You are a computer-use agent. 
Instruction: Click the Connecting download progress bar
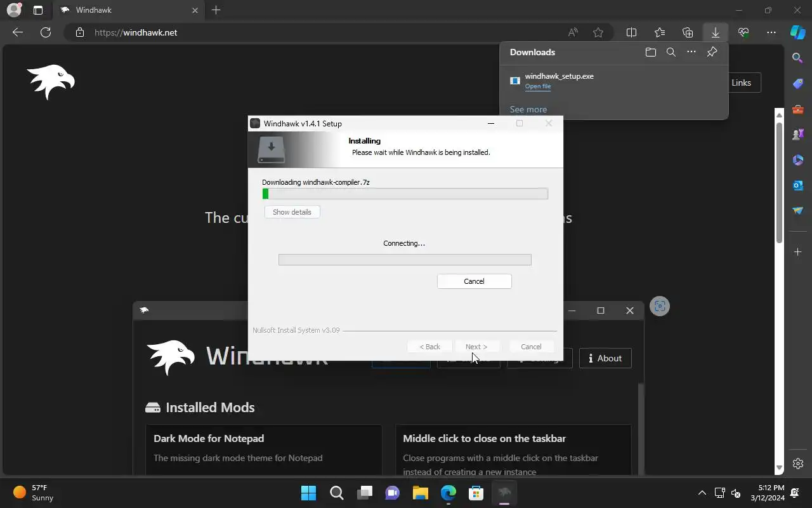pyautogui.click(x=405, y=260)
